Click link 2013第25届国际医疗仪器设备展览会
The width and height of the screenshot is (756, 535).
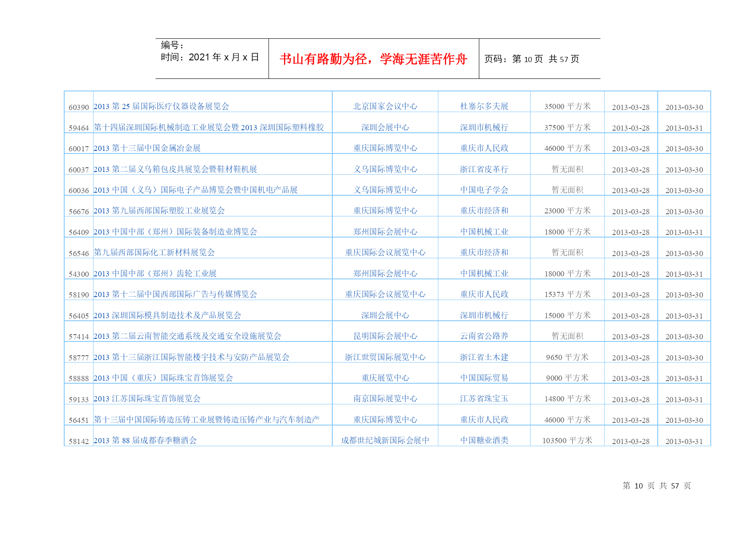coord(161,106)
